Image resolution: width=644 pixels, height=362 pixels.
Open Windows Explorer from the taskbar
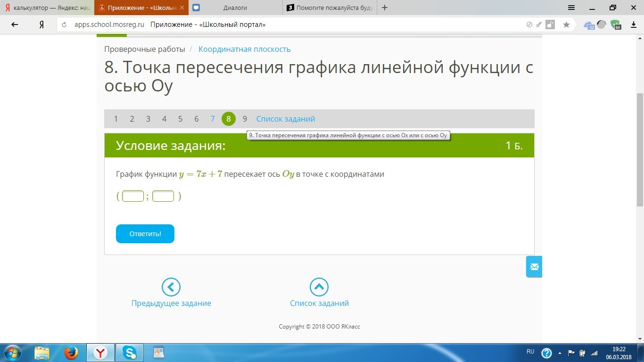click(x=42, y=353)
